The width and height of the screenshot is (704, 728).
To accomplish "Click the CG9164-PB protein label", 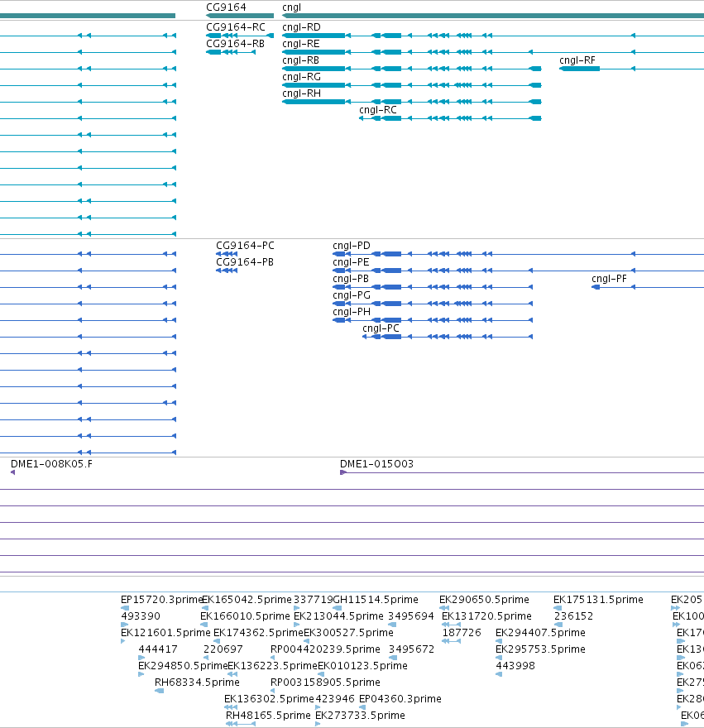I will pyautogui.click(x=245, y=262).
